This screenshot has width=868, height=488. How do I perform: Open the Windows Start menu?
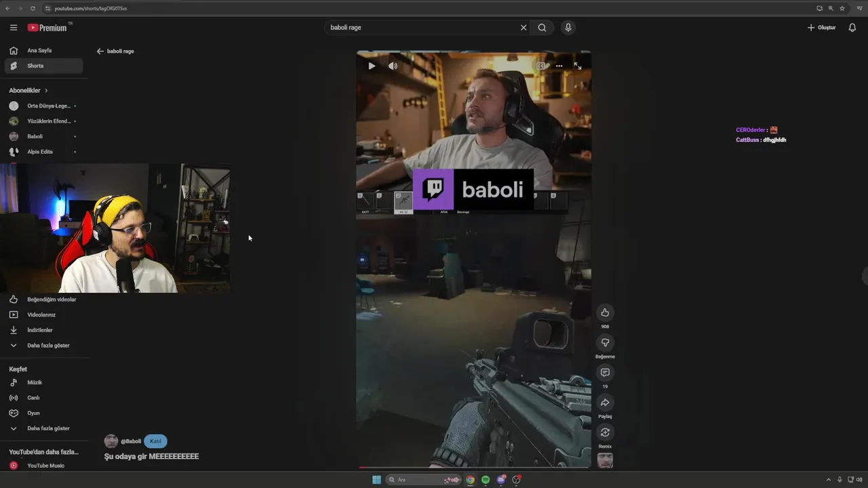[x=376, y=480]
